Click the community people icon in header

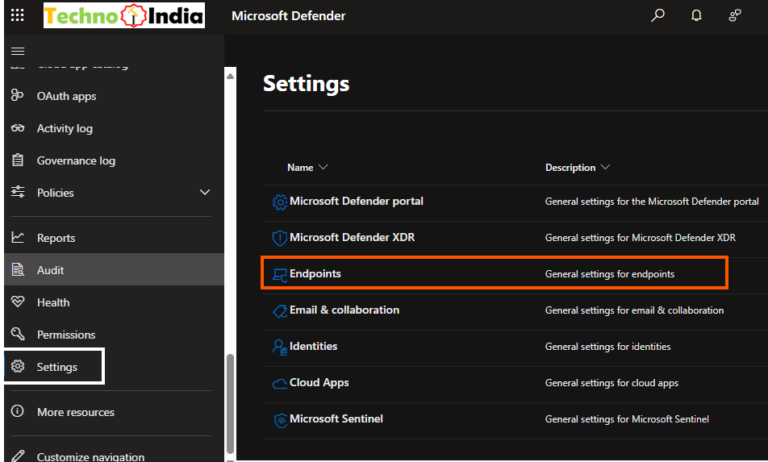[736, 16]
